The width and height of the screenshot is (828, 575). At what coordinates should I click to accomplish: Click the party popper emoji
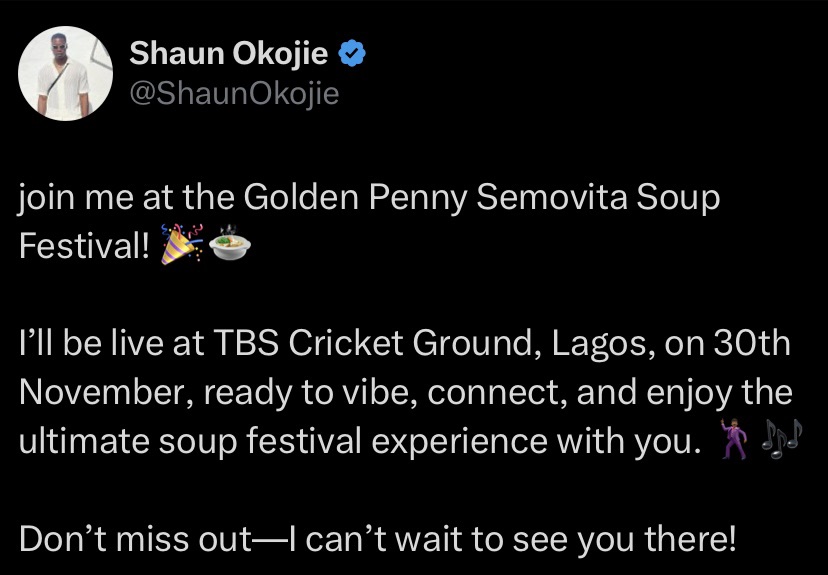tap(181, 245)
